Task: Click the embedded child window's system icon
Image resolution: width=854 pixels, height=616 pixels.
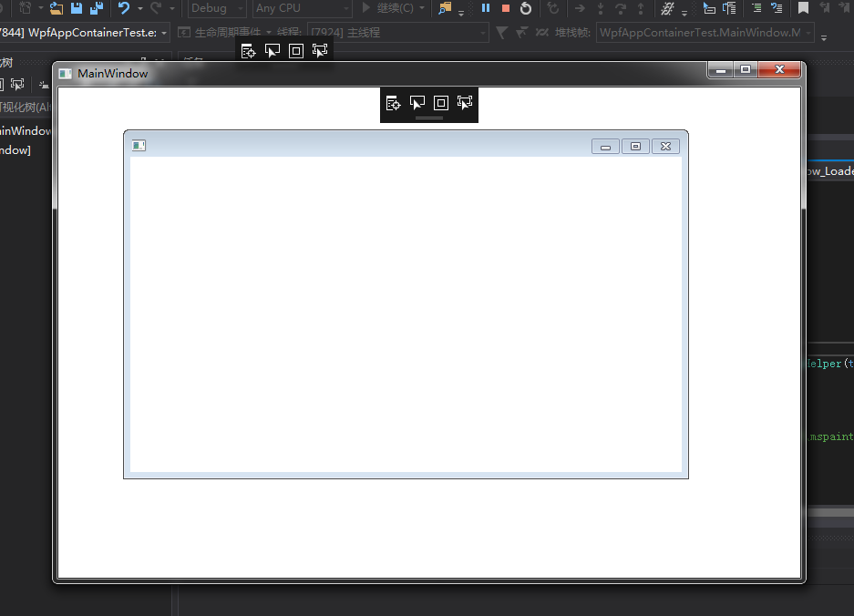Action: [x=139, y=146]
